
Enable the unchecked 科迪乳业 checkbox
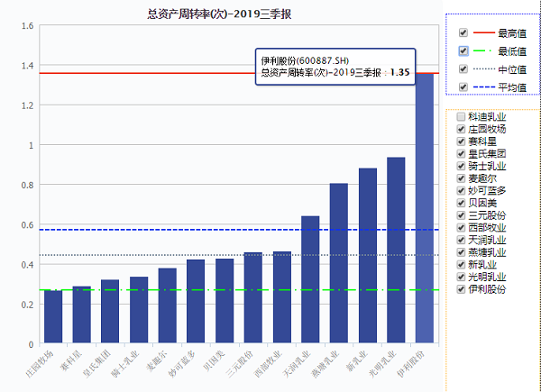tap(462, 117)
